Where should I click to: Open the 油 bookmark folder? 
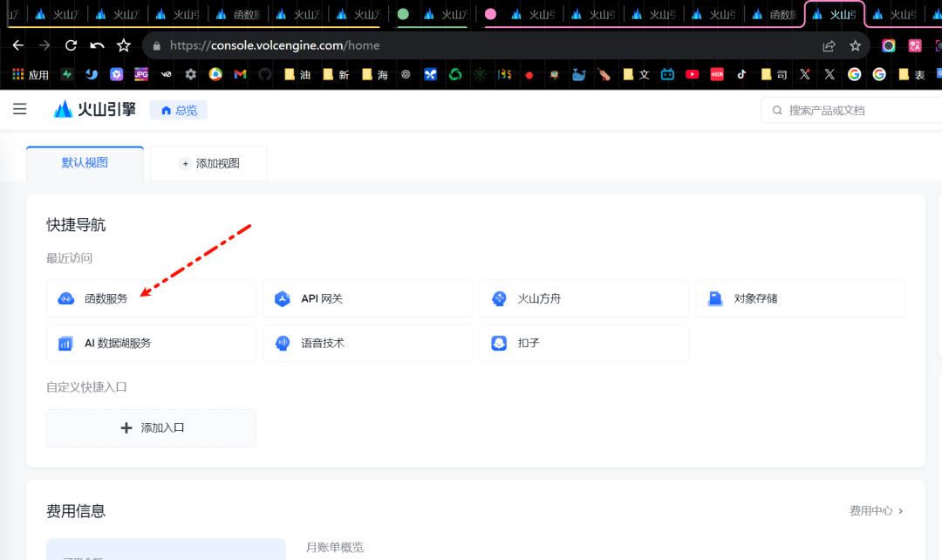tap(297, 74)
